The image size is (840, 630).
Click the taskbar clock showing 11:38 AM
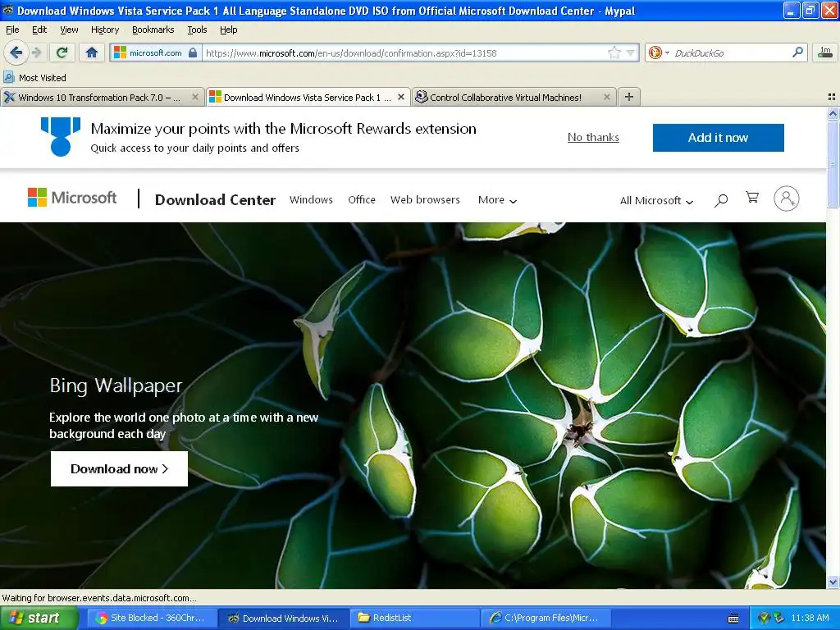point(810,619)
